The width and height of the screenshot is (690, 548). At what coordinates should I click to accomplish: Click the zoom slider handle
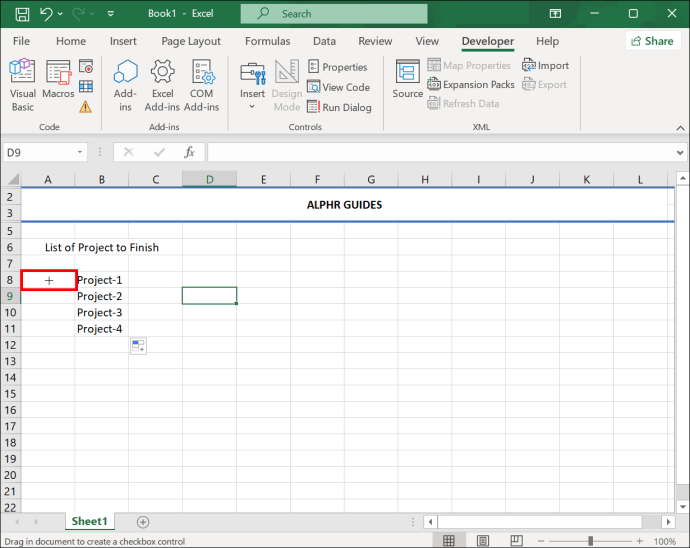coord(591,541)
